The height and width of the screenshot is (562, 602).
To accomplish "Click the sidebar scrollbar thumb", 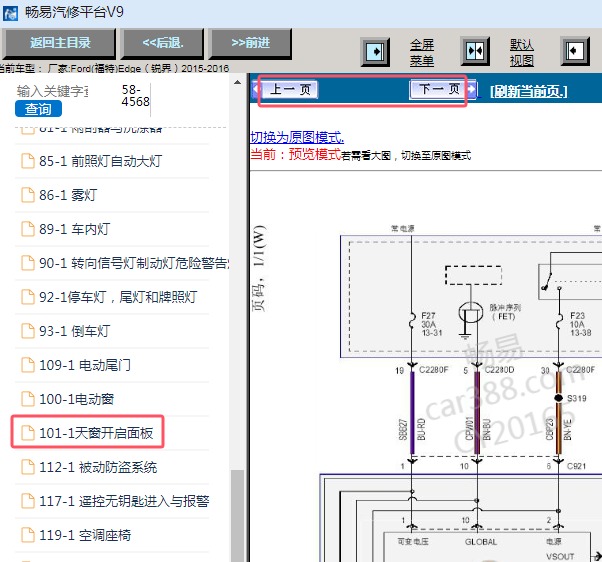I will [238, 515].
